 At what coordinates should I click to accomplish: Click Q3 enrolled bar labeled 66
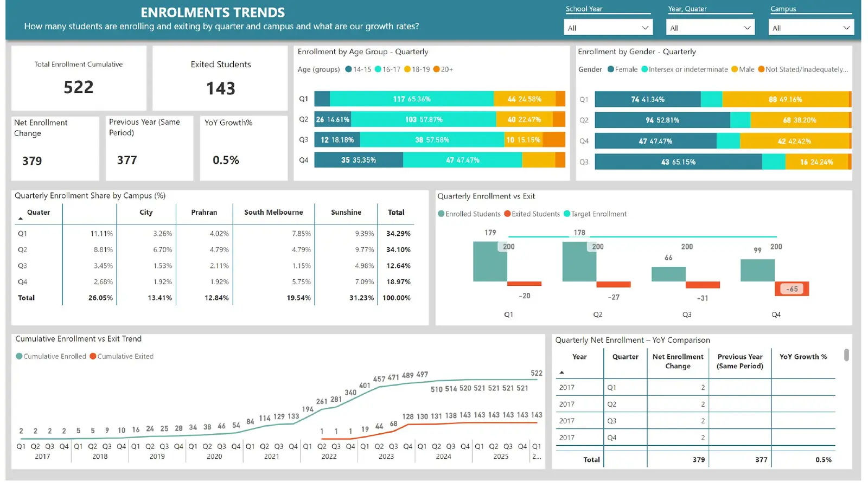pyautogui.click(x=668, y=274)
